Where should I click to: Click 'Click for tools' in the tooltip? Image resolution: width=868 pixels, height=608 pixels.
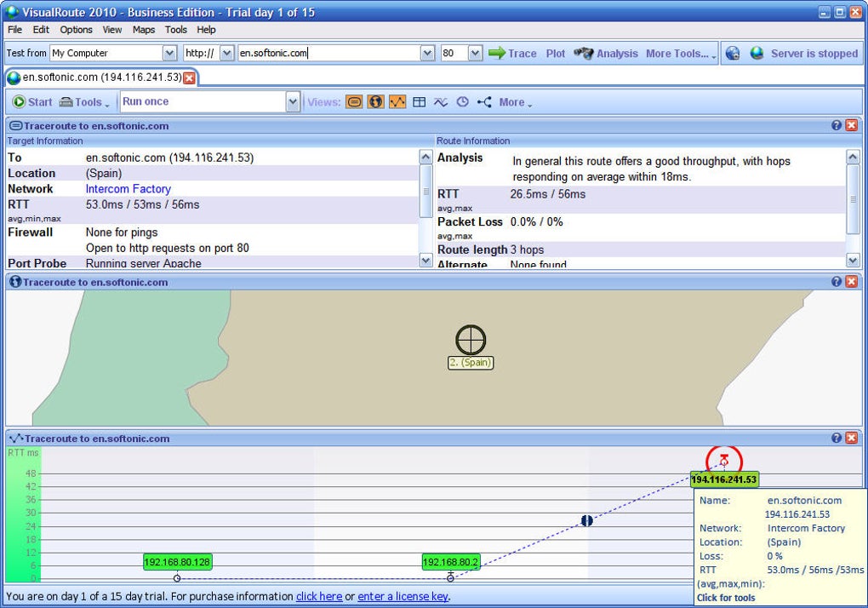tap(726, 598)
